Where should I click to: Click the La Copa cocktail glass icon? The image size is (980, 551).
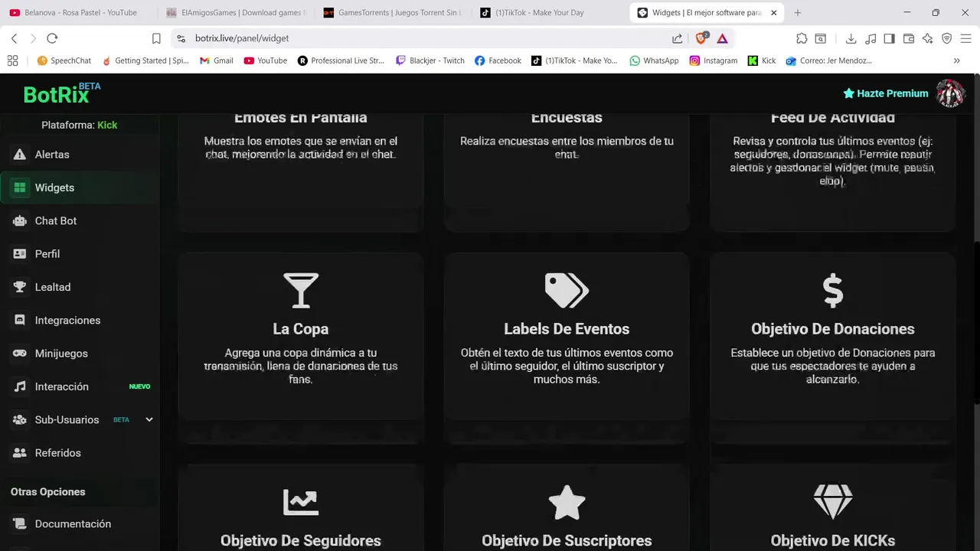coord(301,290)
